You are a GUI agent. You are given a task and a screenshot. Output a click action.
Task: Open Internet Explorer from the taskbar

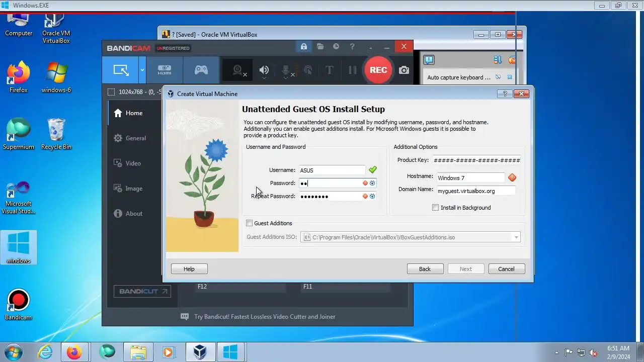tap(45, 352)
